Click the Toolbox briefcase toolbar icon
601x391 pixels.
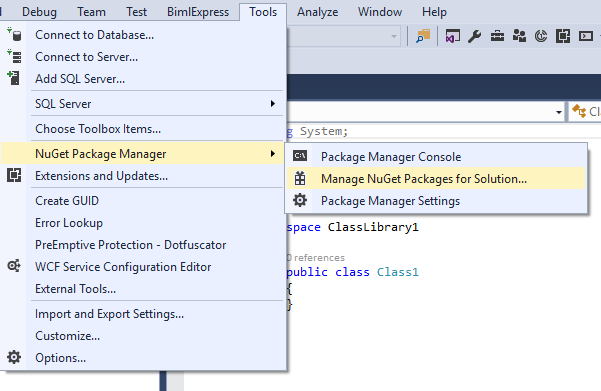498,36
